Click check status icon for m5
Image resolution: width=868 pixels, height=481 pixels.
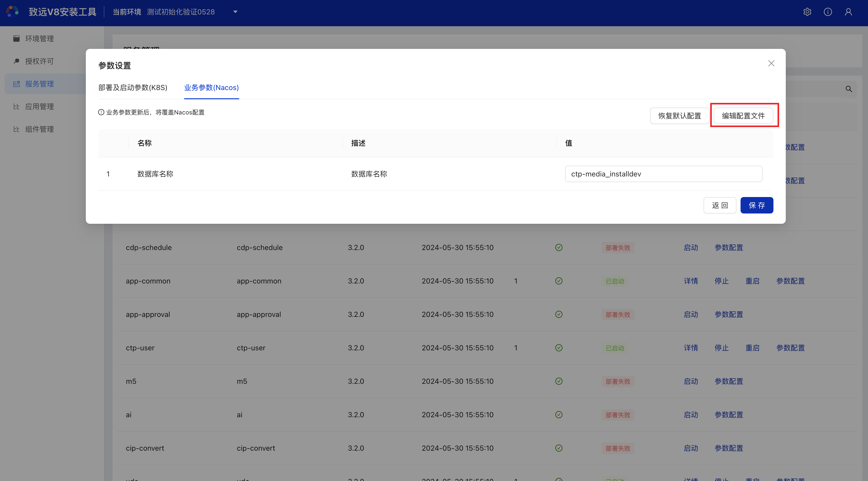click(x=559, y=381)
